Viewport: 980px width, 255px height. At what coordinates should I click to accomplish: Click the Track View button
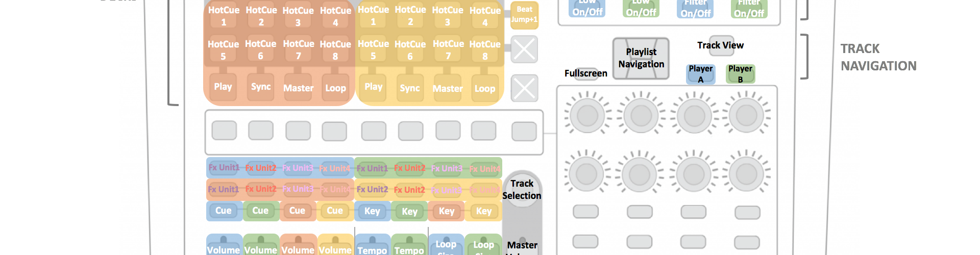(x=721, y=46)
